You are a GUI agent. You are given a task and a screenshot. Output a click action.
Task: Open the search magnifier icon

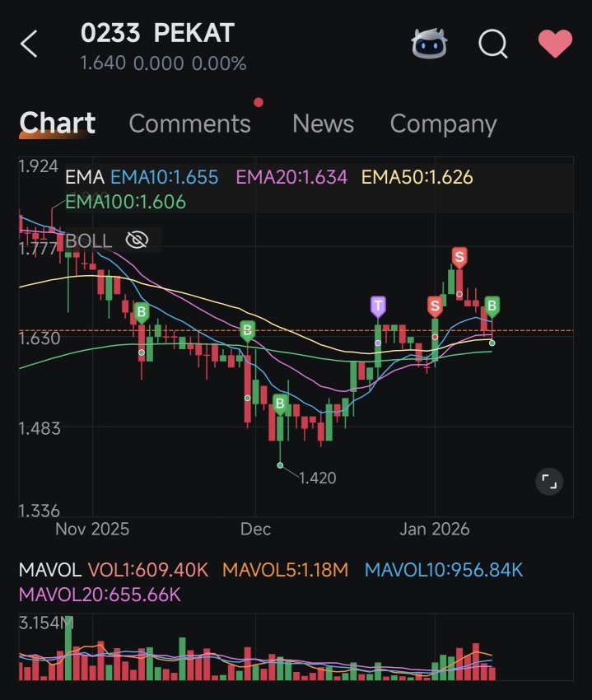point(493,44)
